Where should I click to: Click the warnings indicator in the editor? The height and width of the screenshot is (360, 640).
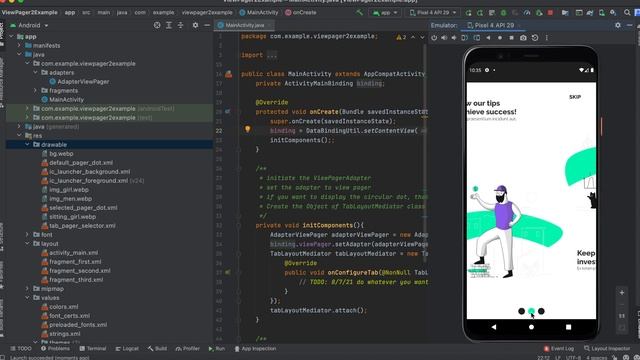click(x=401, y=37)
